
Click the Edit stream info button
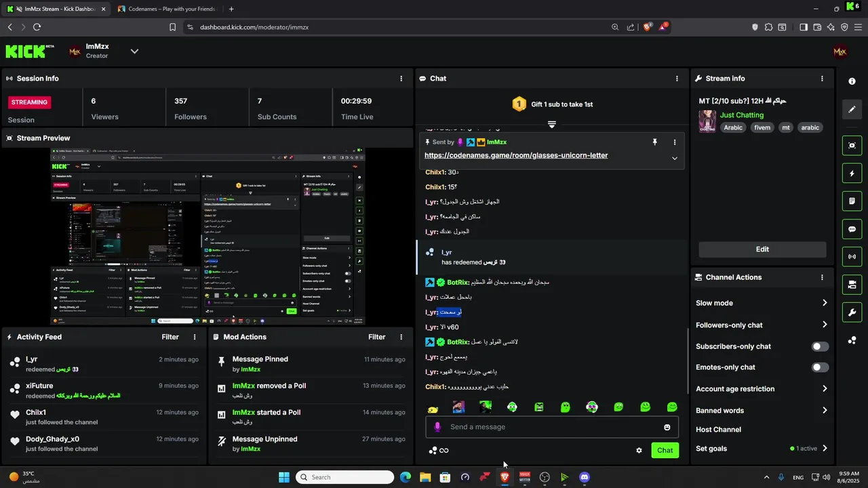762,249
